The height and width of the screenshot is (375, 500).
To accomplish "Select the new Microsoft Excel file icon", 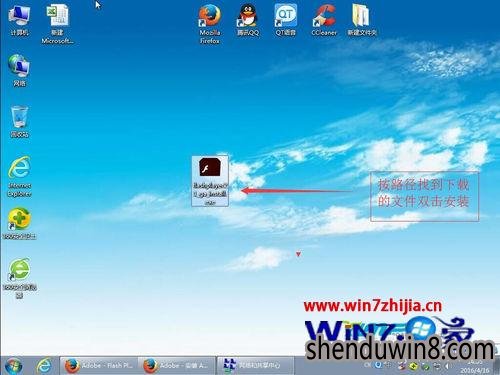I will pos(57,24).
